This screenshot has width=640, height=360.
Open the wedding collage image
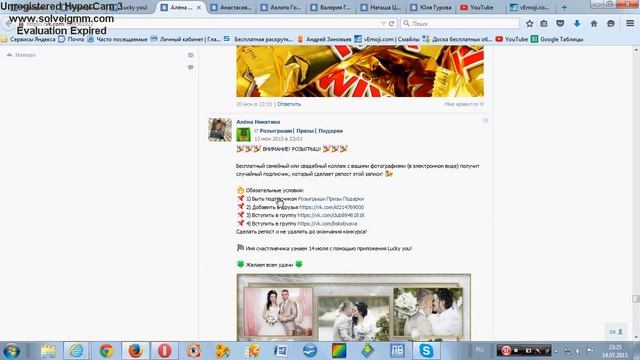(x=353, y=307)
